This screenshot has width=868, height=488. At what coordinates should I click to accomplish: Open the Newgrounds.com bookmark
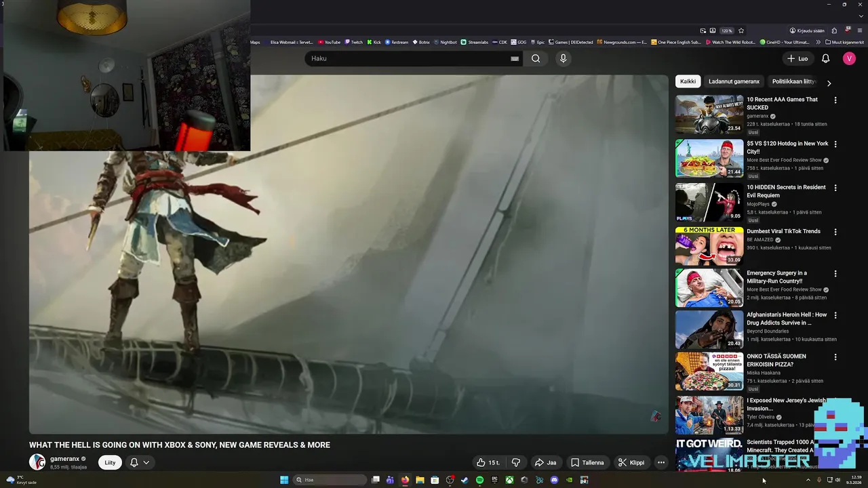click(x=622, y=42)
